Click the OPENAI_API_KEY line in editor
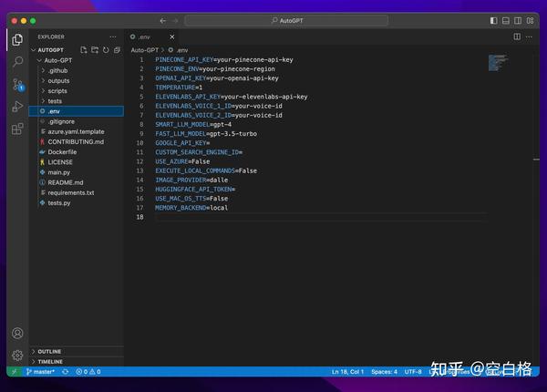The width and height of the screenshot is (547, 392). (x=217, y=78)
